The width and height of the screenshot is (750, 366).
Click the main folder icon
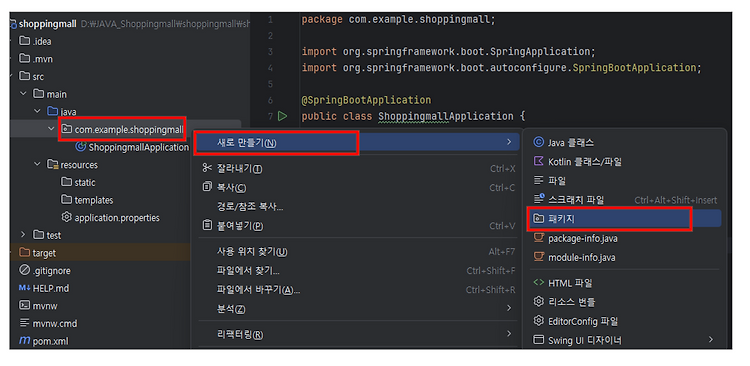pyautogui.click(x=38, y=94)
